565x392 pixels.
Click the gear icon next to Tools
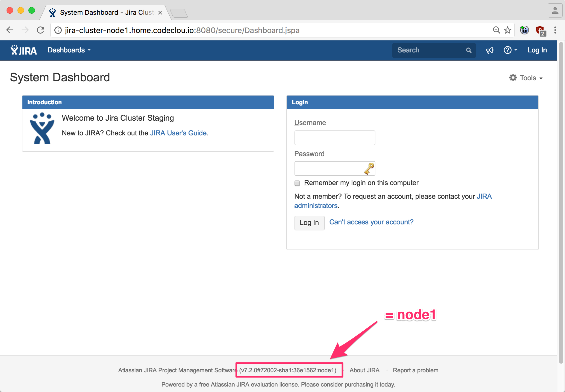pyautogui.click(x=513, y=78)
